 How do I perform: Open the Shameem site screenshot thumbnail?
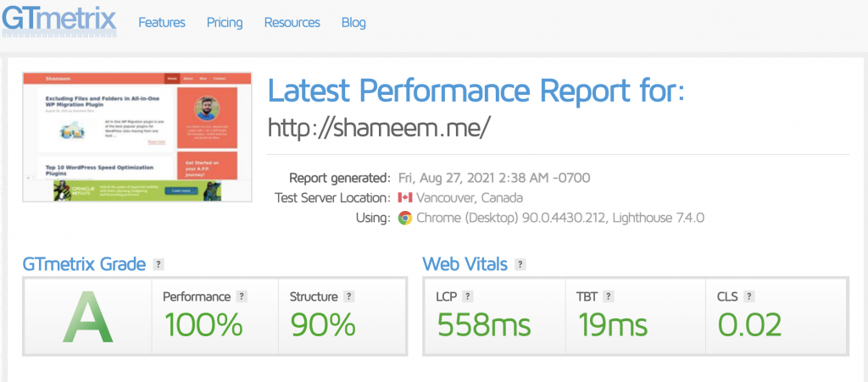[137, 136]
